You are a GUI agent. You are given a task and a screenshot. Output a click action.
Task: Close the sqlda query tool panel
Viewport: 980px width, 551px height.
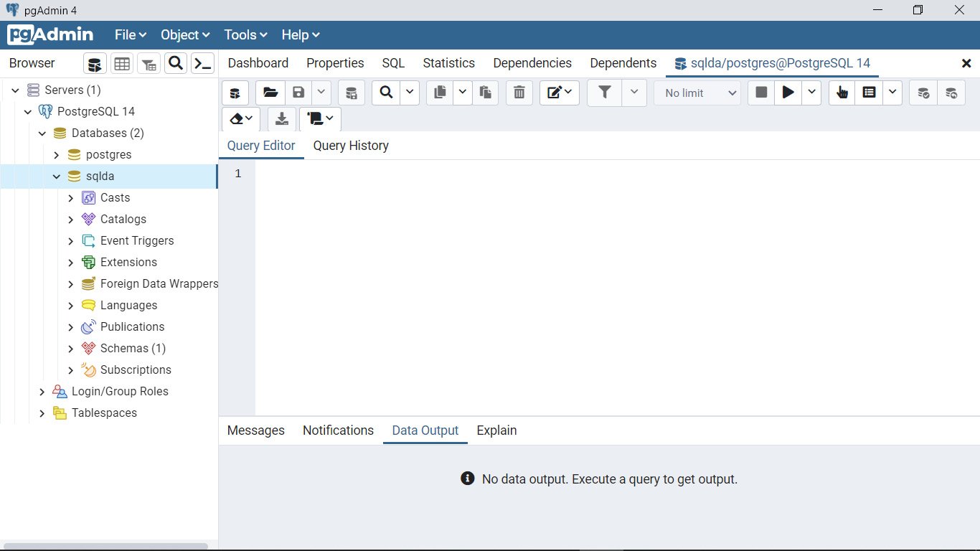[x=966, y=64]
